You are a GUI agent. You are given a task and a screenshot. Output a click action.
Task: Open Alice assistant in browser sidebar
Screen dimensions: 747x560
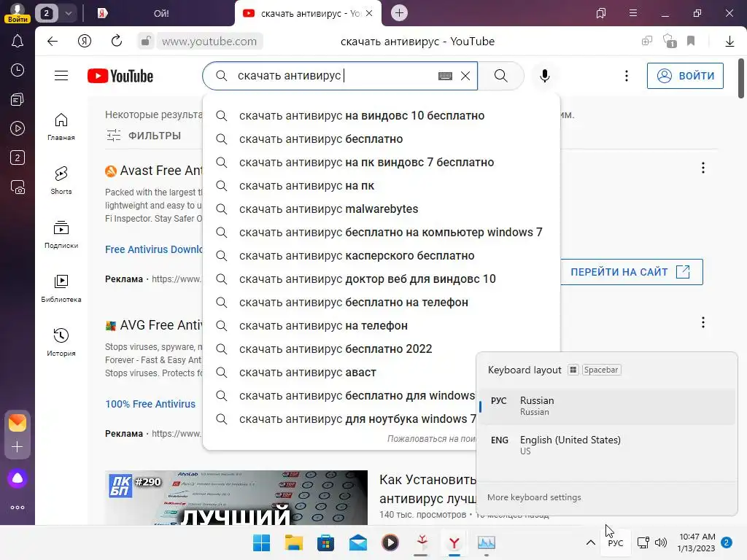click(x=18, y=478)
